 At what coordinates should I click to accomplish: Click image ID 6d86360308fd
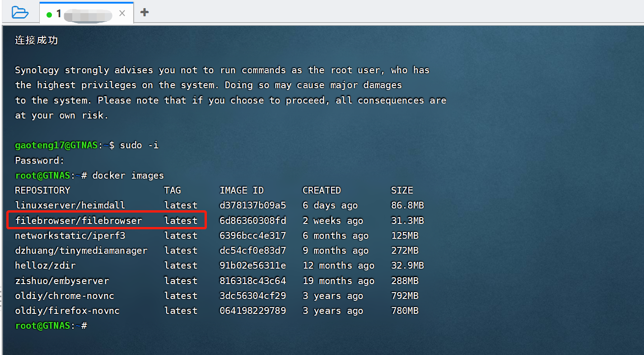pyautogui.click(x=252, y=221)
